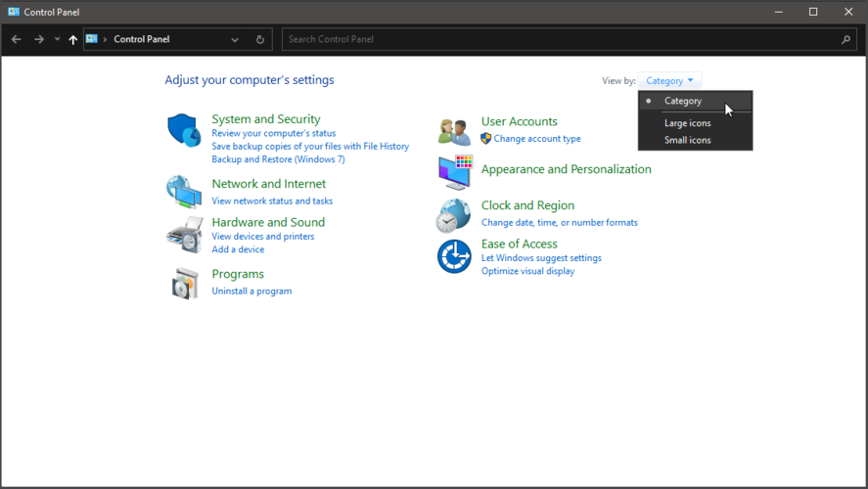
Task: Click Add a device link
Action: tap(238, 249)
